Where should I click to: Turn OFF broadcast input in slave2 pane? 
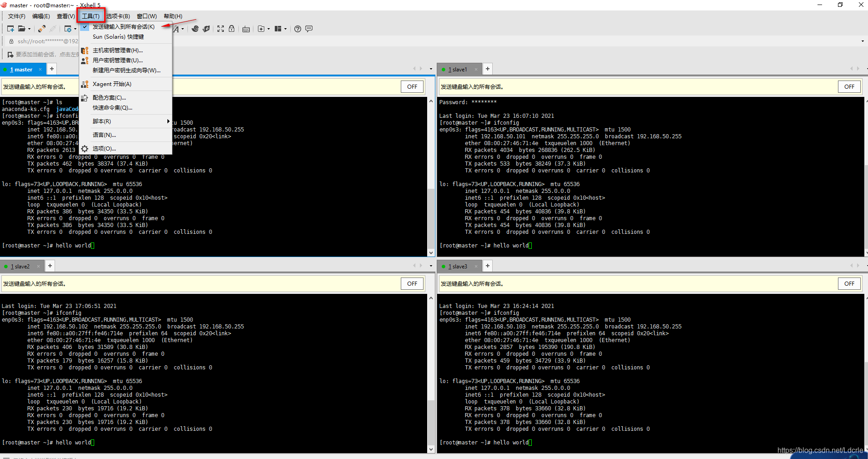point(412,284)
